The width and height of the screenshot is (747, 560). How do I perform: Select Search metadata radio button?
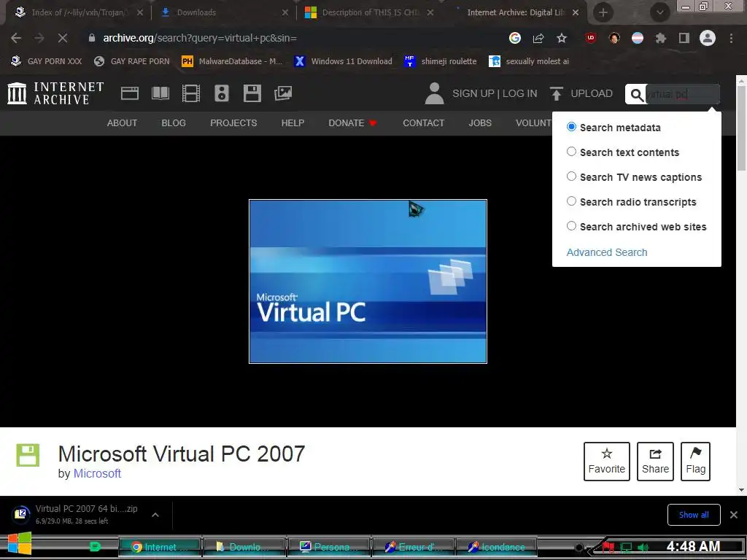(x=571, y=127)
